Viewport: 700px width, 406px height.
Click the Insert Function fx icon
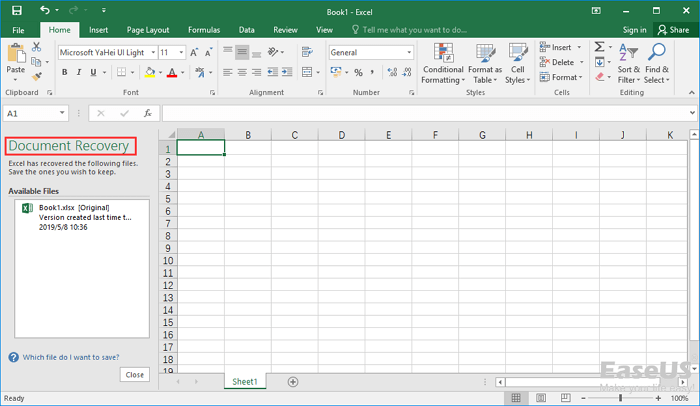point(147,113)
